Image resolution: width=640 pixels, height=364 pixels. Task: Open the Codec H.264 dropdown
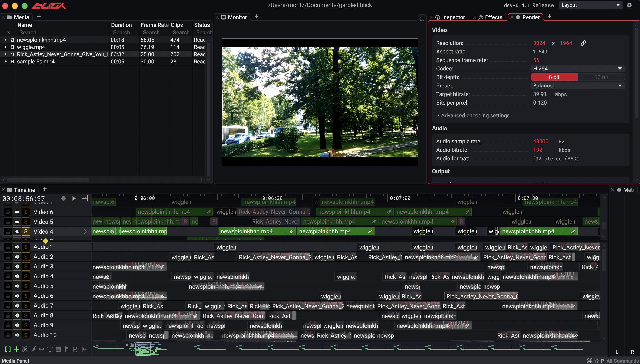pos(577,69)
